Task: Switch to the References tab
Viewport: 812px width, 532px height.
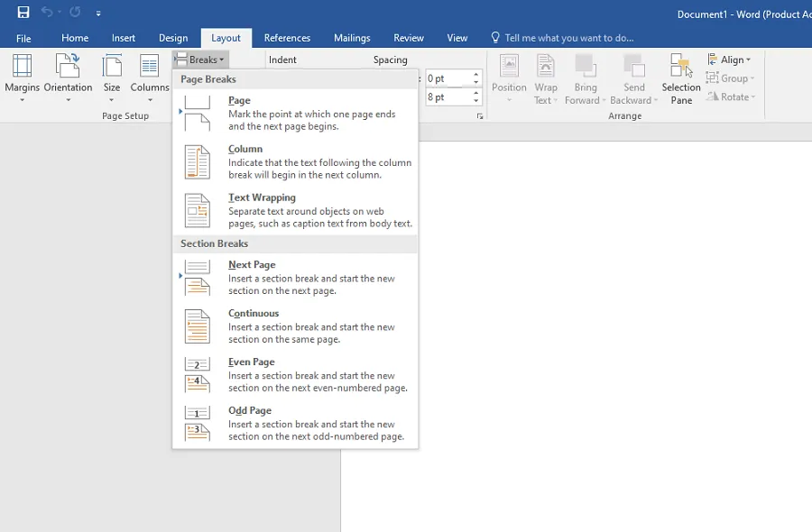Action: [287, 38]
